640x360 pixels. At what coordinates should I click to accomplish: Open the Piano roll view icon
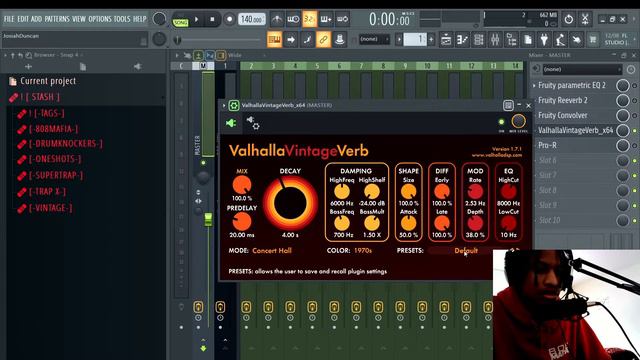coord(462,40)
